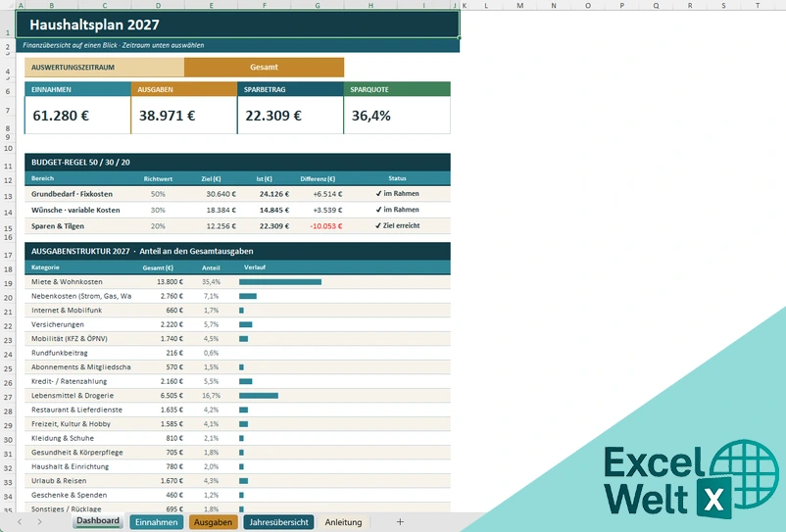This screenshot has height=532, width=786.
Task: Click the Miete & Wohnkosten progress bar
Action: point(280,282)
